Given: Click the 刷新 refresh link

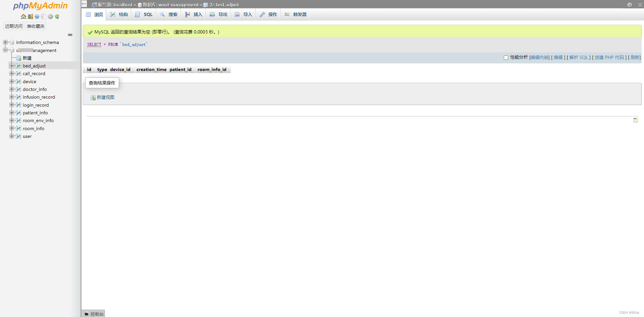Looking at the screenshot, I should 635,57.
